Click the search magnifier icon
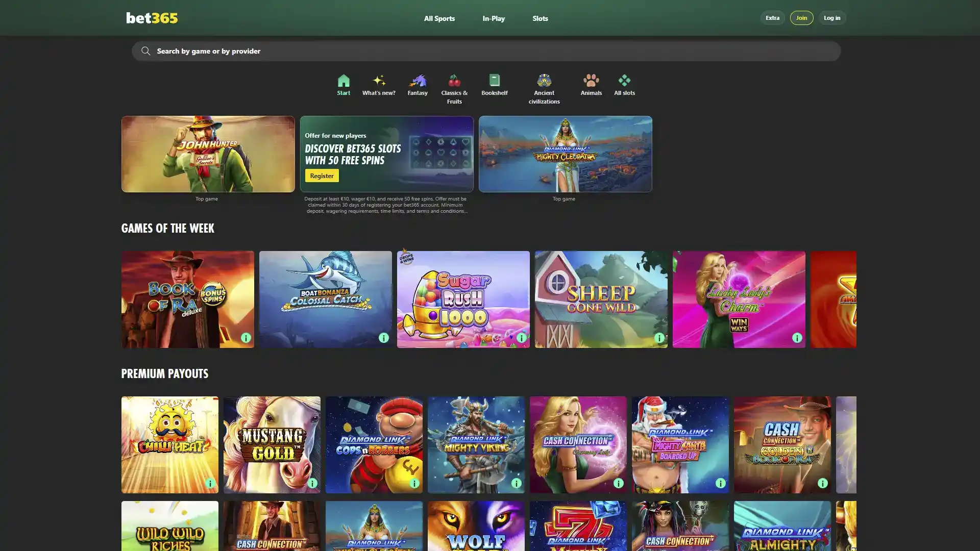The height and width of the screenshot is (551, 980). 146,51
